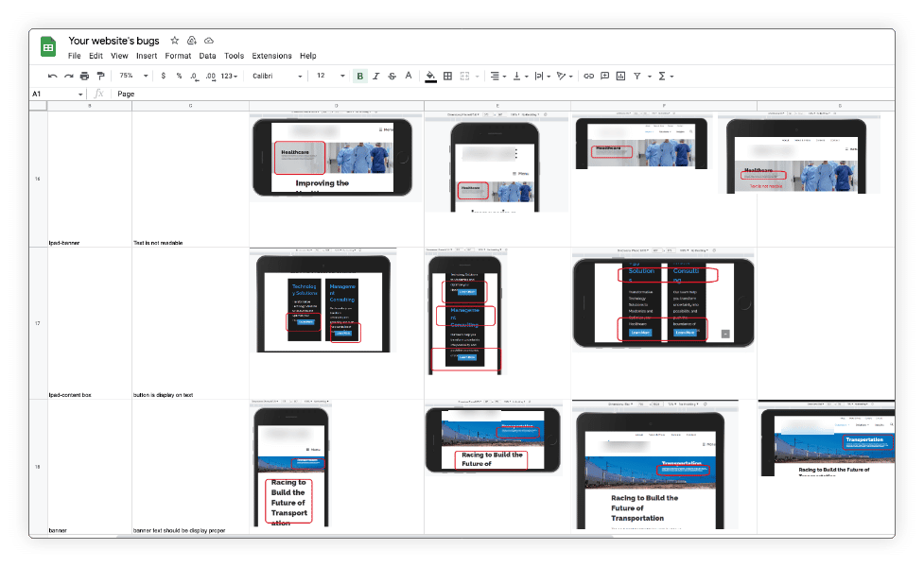This screenshot has width=924, height=567.
Task: Toggle Italic formatting
Action: click(375, 76)
